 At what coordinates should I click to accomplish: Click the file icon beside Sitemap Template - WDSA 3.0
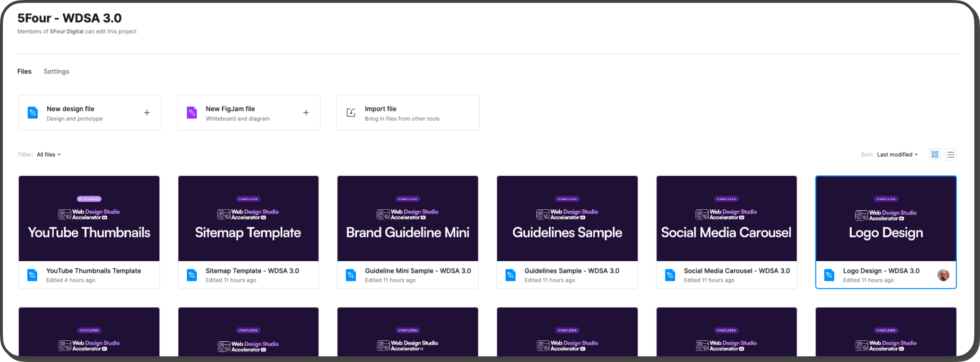[191, 275]
